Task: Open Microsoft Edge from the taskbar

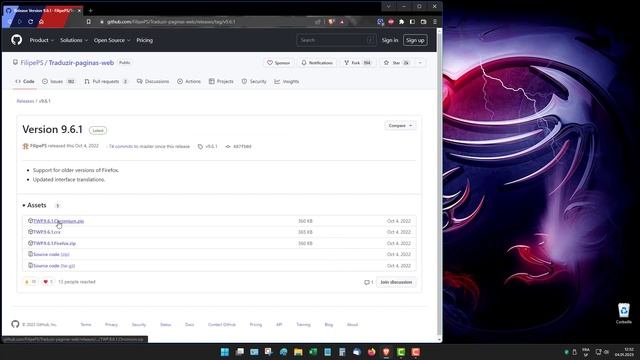Action: (284, 352)
